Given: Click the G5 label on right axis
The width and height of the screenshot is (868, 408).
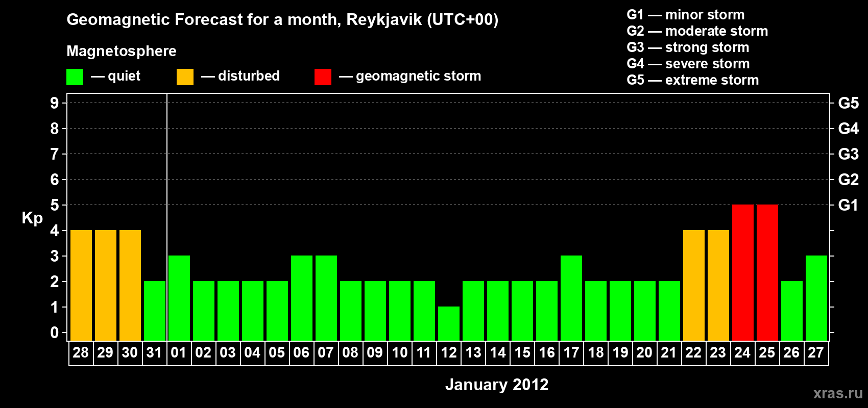Looking at the screenshot, I should (x=849, y=103).
